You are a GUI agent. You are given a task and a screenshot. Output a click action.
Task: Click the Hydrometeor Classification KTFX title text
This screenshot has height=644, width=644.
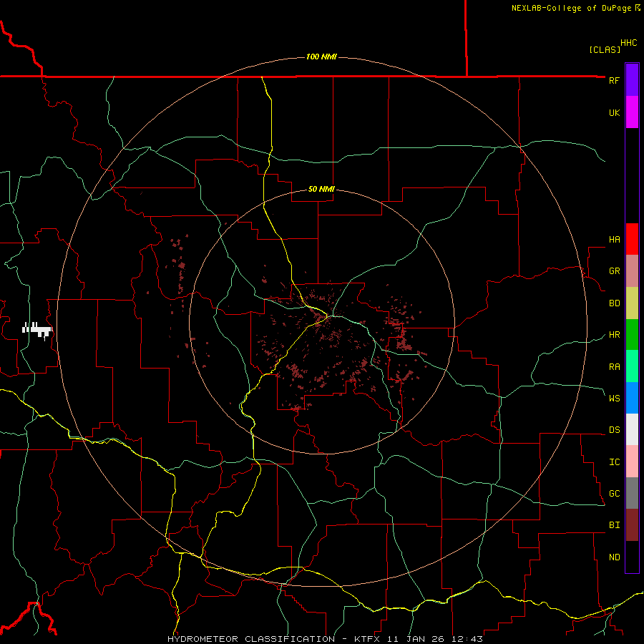pos(325,639)
